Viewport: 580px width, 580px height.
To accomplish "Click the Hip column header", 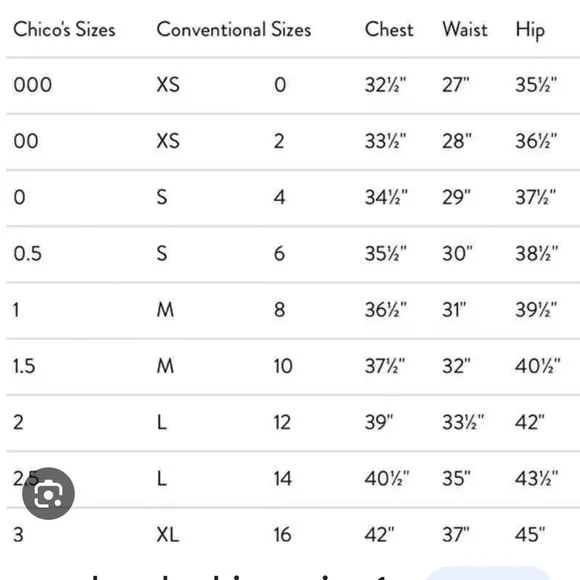I will click(530, 30).
